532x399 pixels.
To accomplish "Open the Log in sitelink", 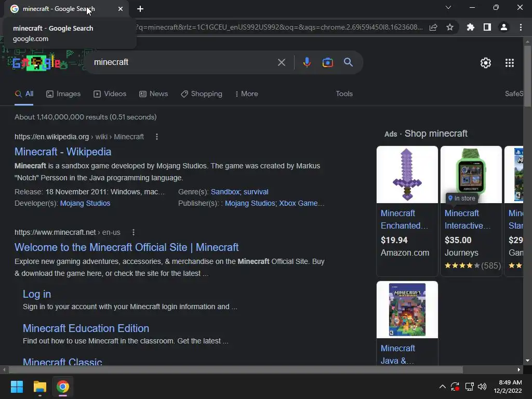I will [x=37, y=294].
